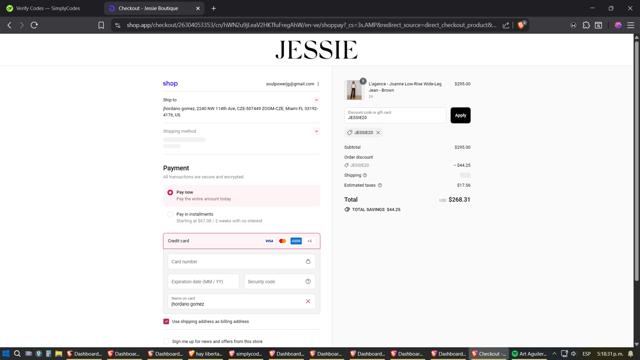
Task: Focus the Card number field
Action: [241, 261]
